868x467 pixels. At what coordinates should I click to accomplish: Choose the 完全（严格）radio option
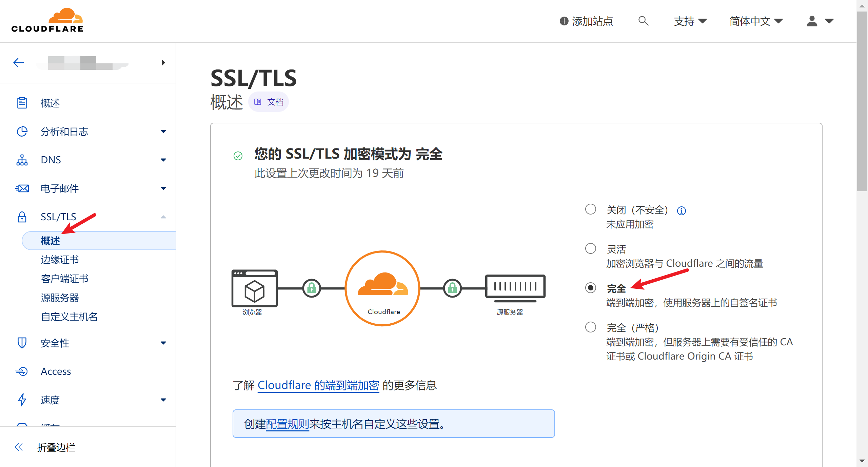point(591,327)
